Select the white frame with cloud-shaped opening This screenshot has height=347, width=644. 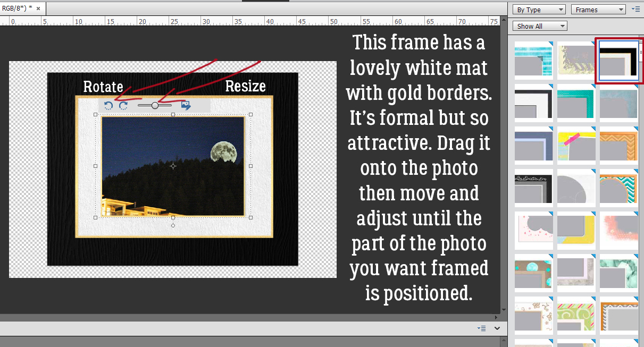pos(576,188)
